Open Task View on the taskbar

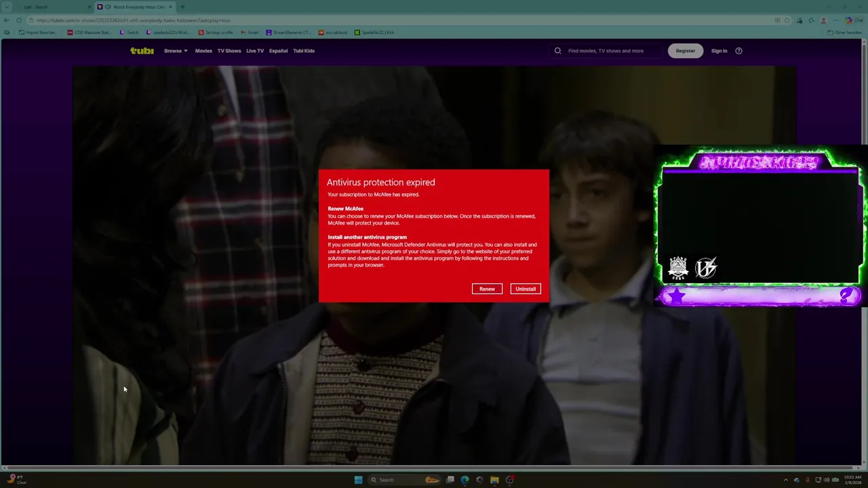[x=450, y=480]
